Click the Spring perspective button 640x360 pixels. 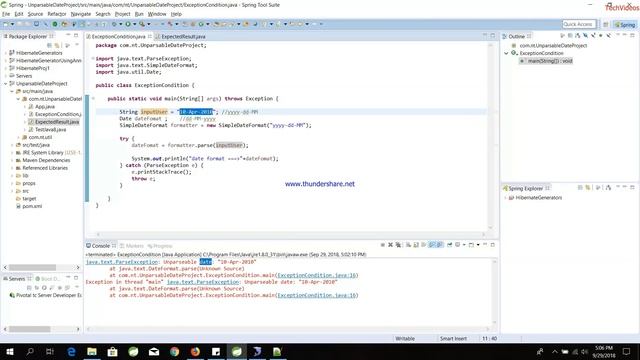[x=625, y=24]
